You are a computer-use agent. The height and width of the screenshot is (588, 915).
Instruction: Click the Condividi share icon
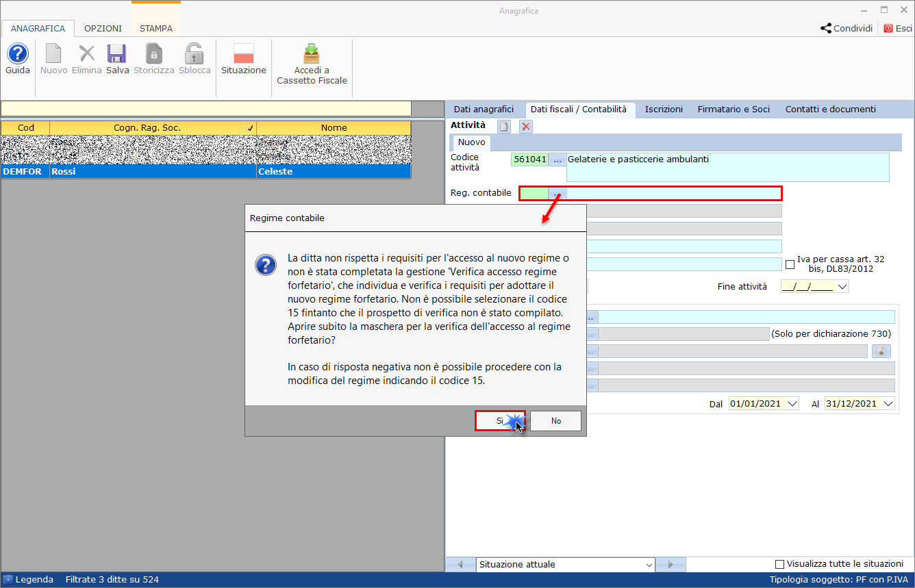coord(826,29)
